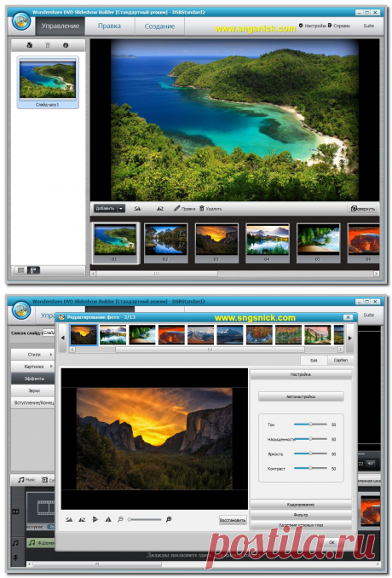The width and height of the screenshot is (392, 578).
Task: Switch slideshow list to thumbnail view
Action: 33,270
